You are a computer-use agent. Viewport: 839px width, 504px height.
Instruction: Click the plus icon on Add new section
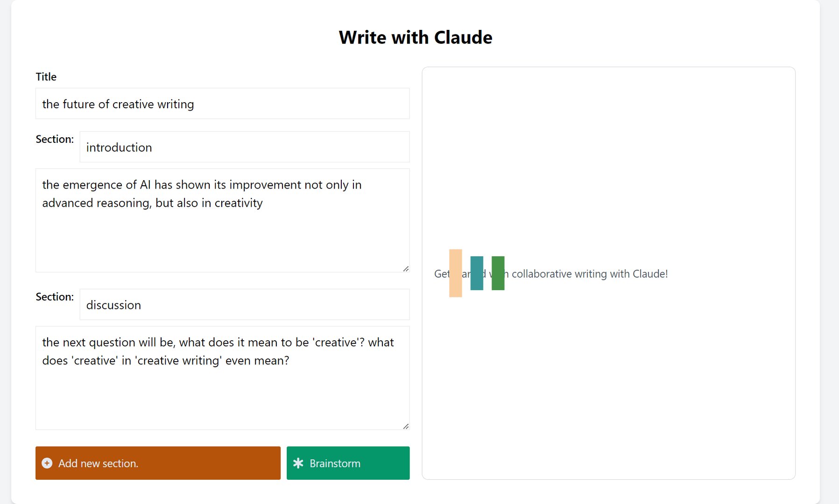tap(47, 463)
